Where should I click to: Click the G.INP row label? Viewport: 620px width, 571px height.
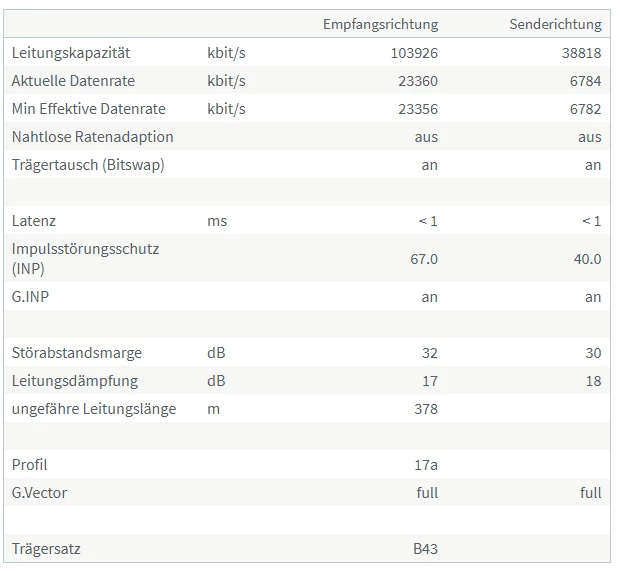pos(31,297)
